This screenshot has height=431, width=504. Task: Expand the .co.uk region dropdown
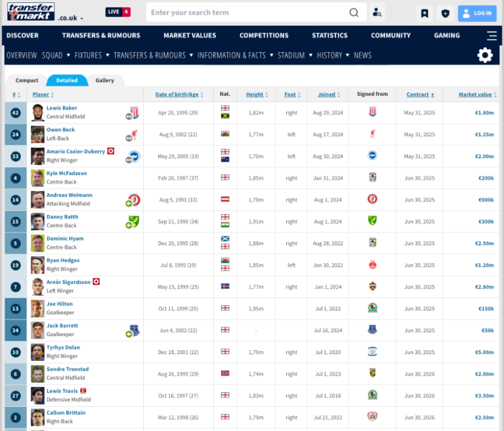coord(71,18)
